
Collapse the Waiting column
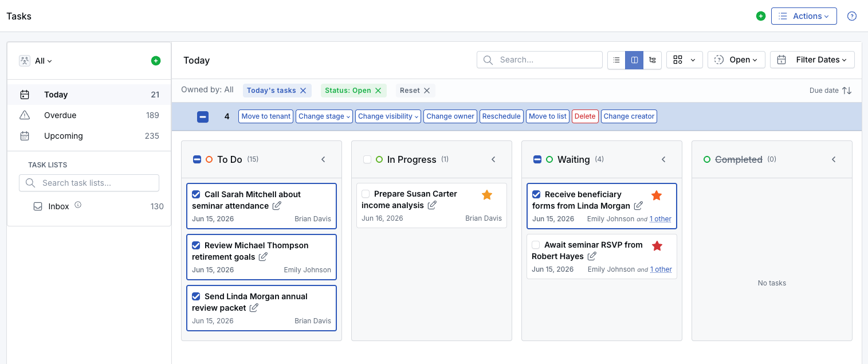[x=663, y=159]
